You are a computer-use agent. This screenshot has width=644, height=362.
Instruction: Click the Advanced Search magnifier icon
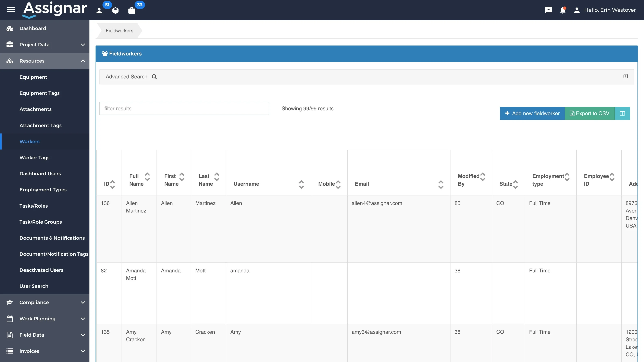tap(154, 77)
